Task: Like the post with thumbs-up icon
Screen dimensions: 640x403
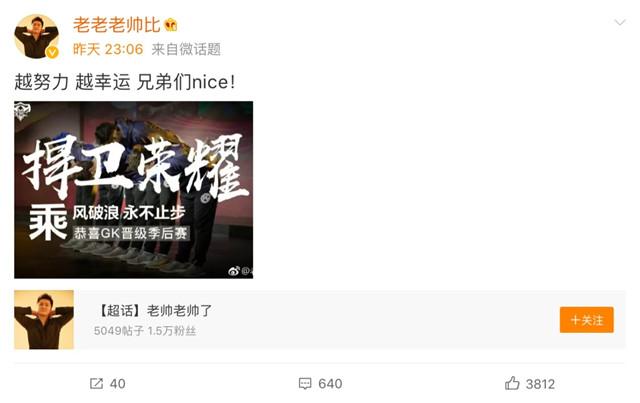Action: [512, 383]
